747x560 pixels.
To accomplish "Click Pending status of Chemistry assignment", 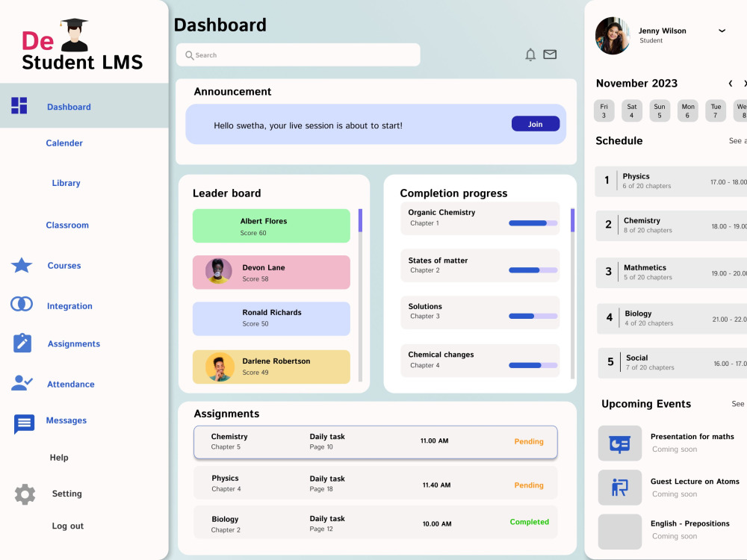I will tap(529, 441).
